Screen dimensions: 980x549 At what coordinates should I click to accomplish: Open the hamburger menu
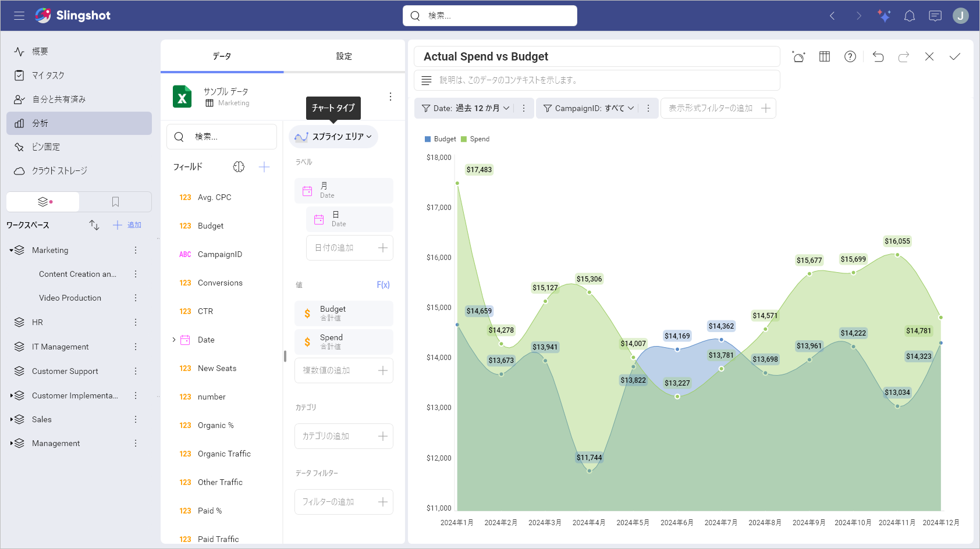point(19,16)
